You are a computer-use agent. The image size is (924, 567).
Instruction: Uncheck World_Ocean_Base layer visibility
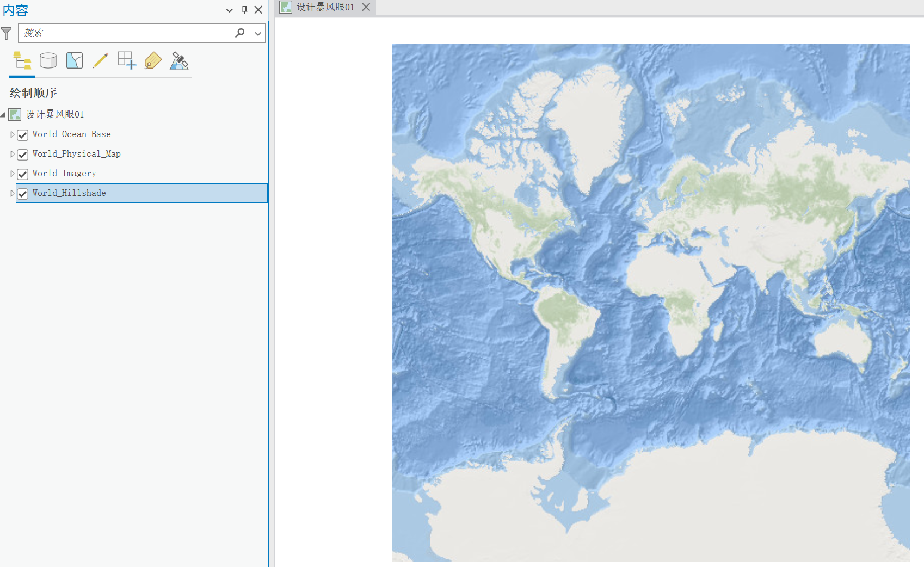pyautogui.click(x=23, y=135)
